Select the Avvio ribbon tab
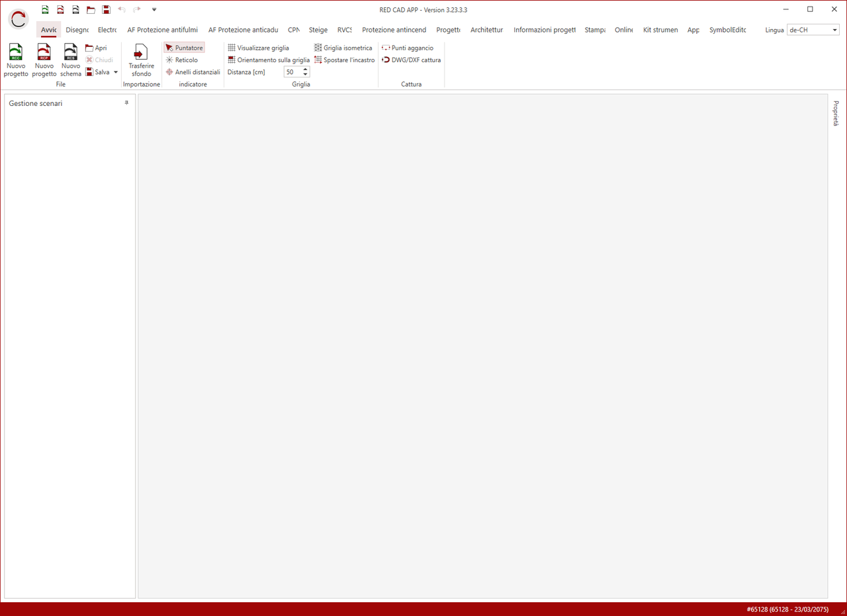Viewport: 847px width, 616px height. click(48, 30)
